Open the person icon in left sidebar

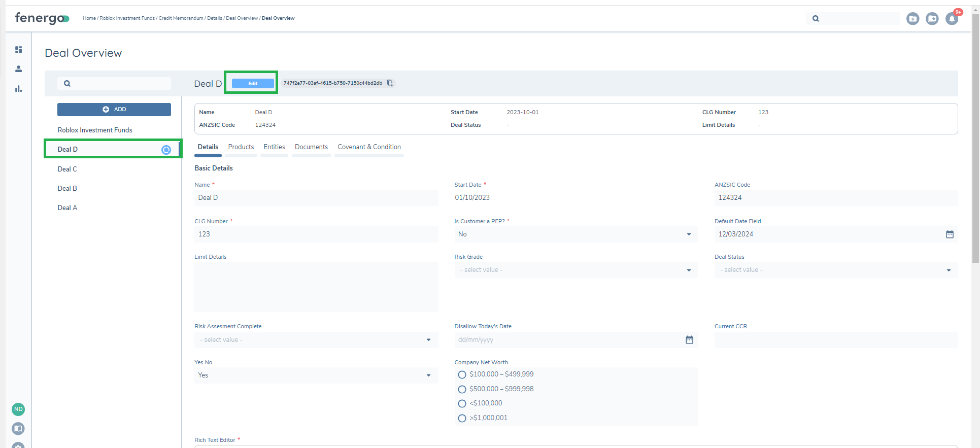click(18, 69)
